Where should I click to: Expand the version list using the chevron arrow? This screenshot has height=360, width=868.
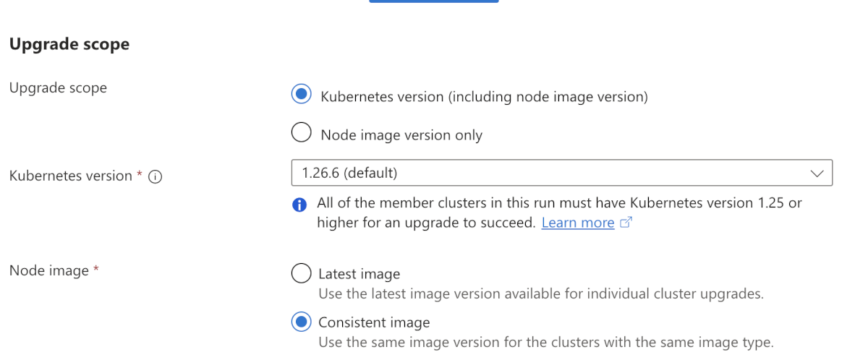pos(817,173)
